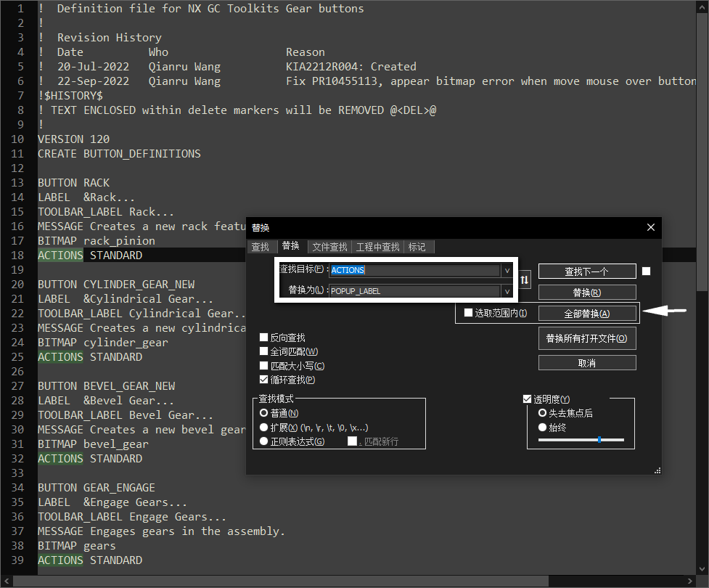The height and width of the screenshot is (588, 709).
Task: Switch to the 标记 tab
Action: (x=417, y=247)
